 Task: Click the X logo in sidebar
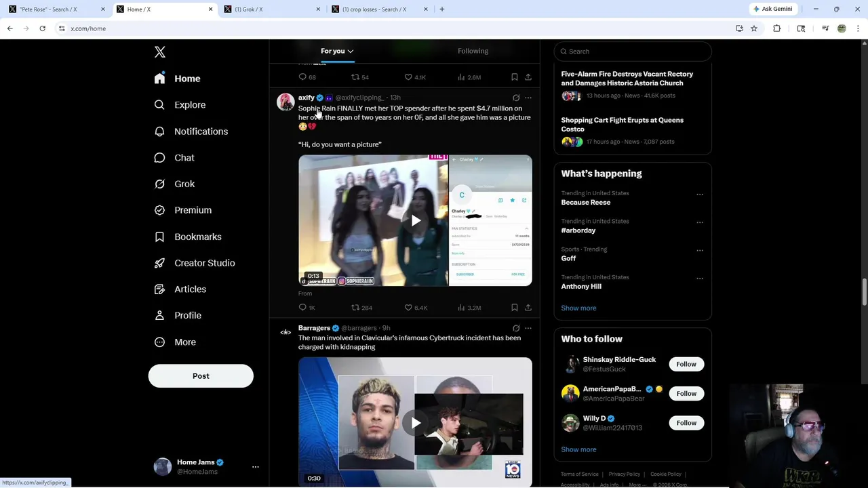point(159,52)
